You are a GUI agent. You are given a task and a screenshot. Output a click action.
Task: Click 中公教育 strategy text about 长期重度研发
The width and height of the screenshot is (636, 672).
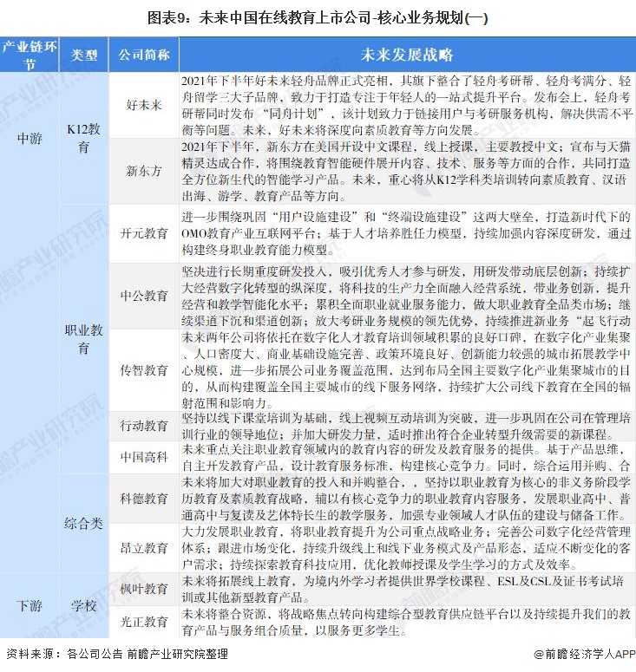[407, 296]
